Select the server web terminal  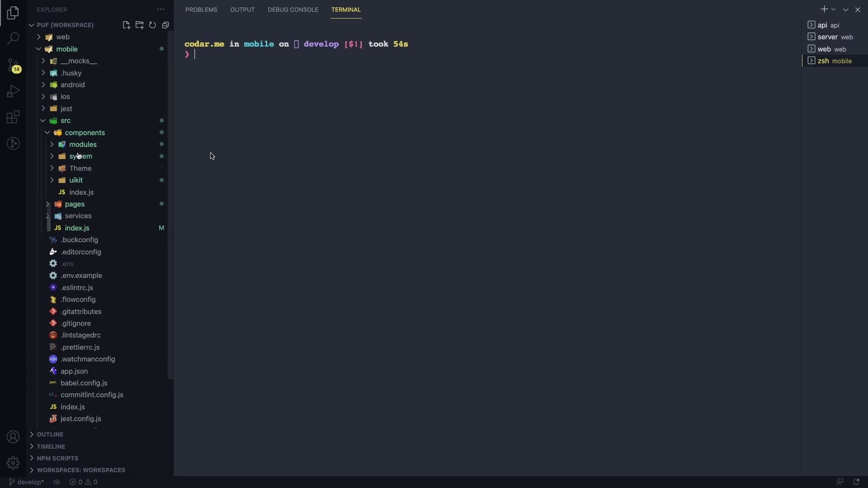point(835,37)
